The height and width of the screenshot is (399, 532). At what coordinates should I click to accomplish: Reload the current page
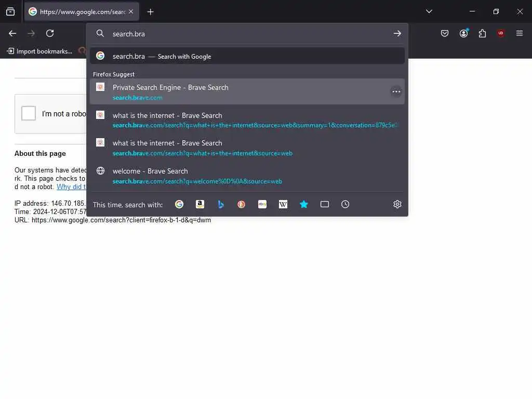point(50,33)
